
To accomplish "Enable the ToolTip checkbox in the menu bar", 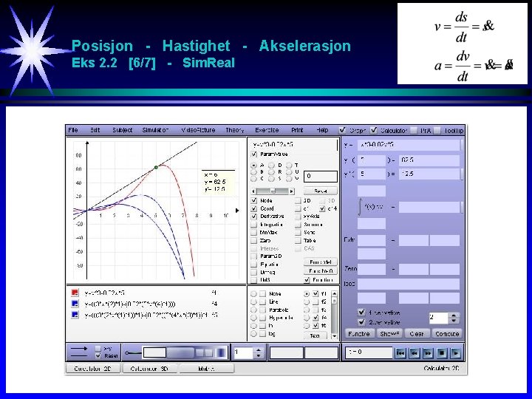I will [437, 130].
